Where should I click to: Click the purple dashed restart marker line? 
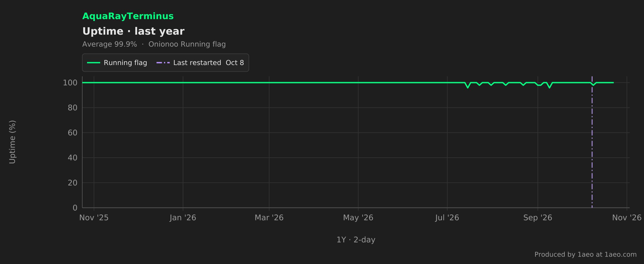pos(592,142)
